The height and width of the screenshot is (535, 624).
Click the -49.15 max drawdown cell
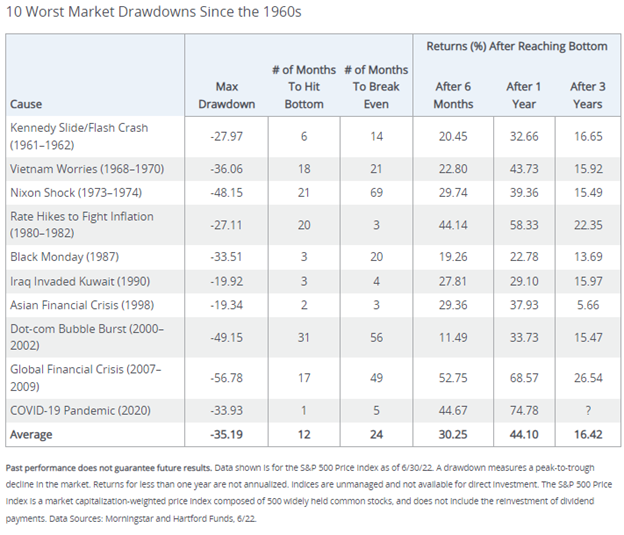pyautogui.click(x=226, y=338)
